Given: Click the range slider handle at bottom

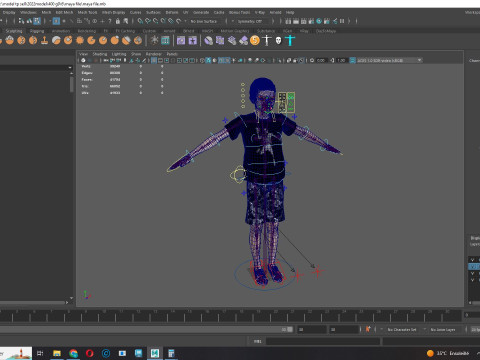Looking at the screenshot, I should 290,329.
